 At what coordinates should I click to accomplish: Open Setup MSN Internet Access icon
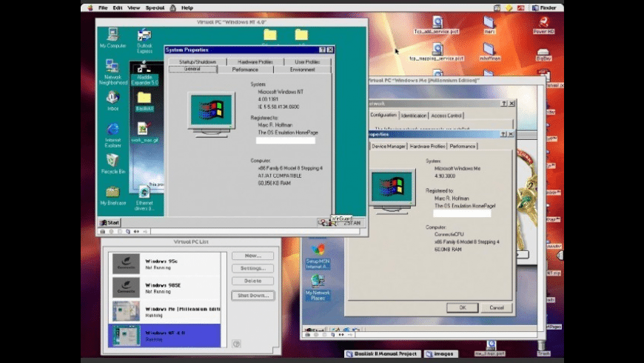pos(318,256)
